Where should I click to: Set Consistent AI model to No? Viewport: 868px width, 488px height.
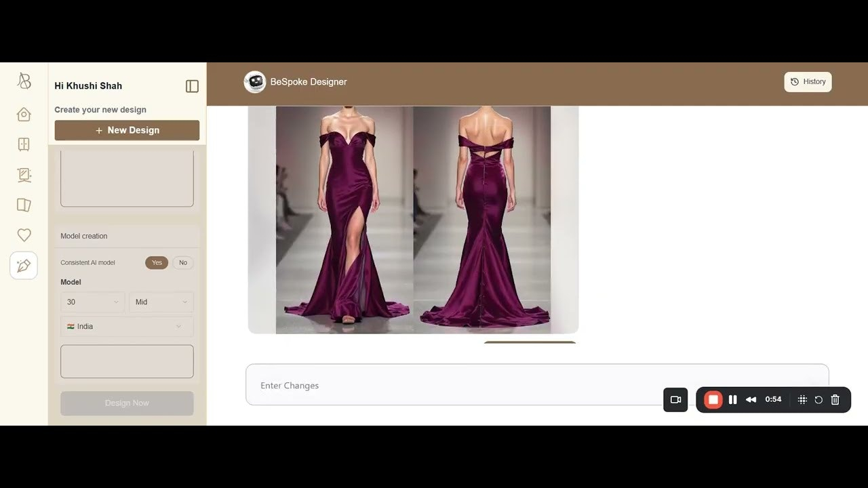coord(183,262)
